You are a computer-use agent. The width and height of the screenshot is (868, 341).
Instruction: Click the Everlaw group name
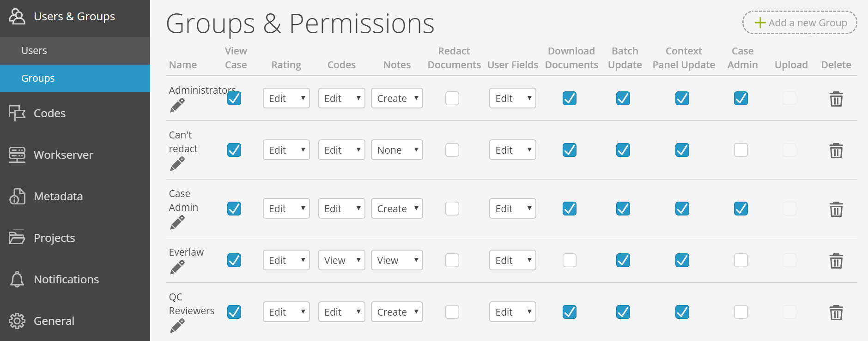pyautogui.click(x=186, y=252)
